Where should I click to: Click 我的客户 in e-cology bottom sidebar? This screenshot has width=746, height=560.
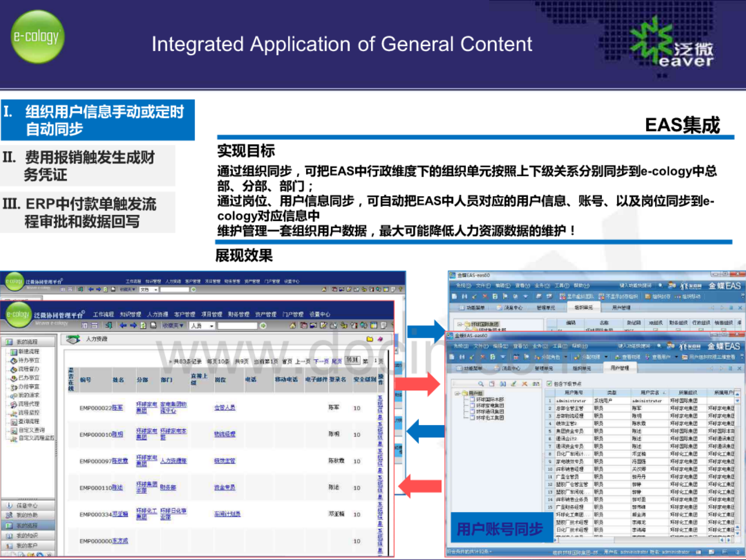click(27, 545)
